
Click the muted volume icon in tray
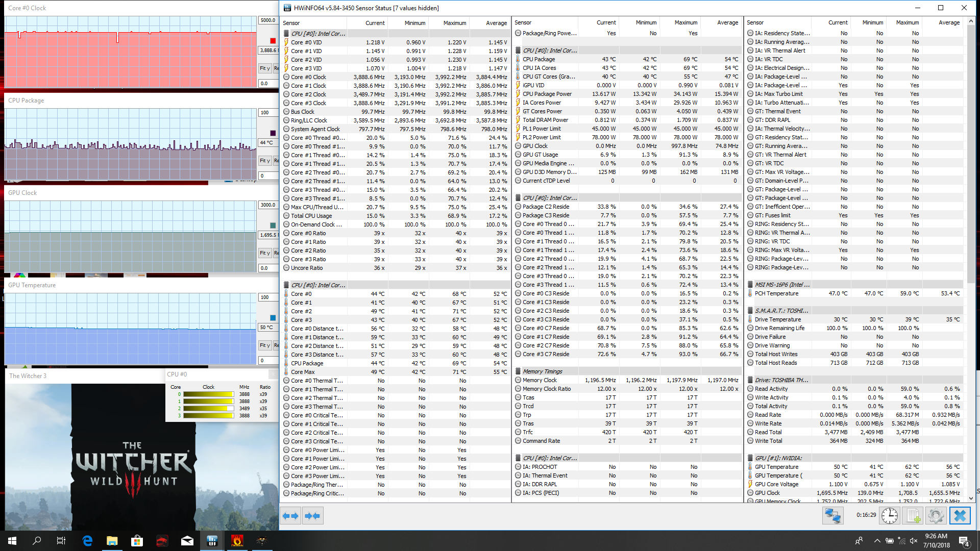[x=914, y=541]
